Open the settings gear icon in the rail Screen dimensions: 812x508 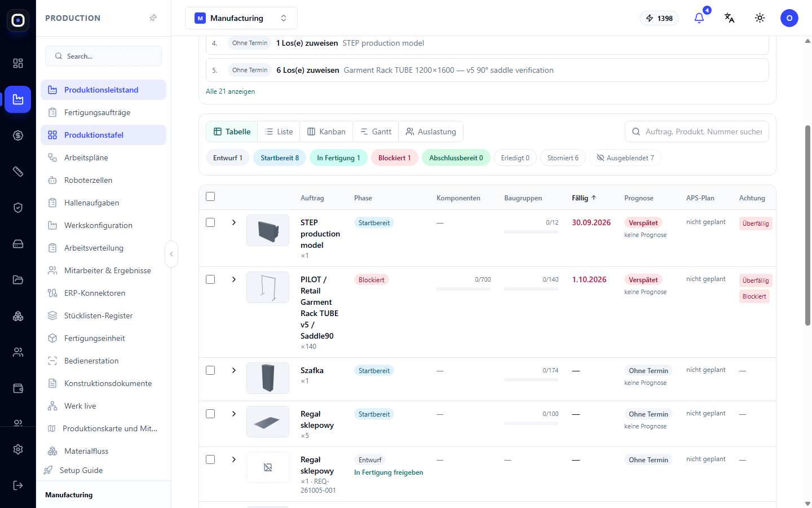coord(18,449)
